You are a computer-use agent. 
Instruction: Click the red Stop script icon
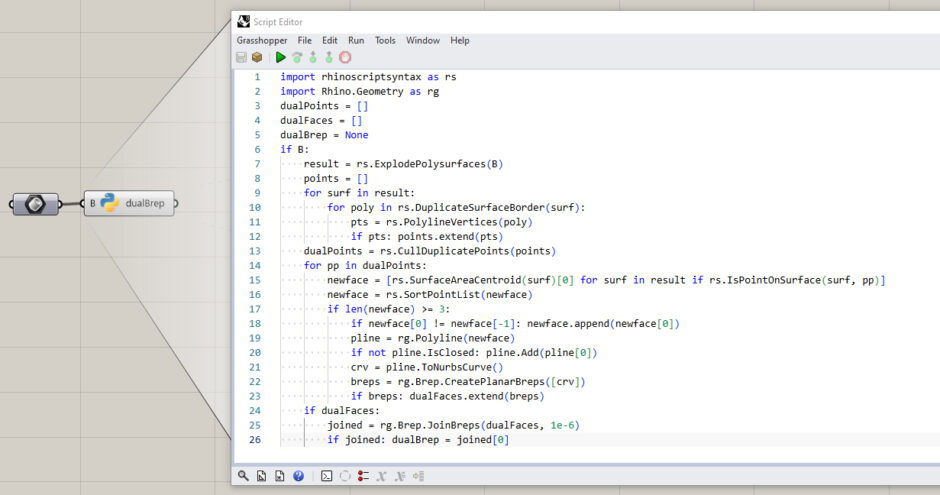345,58
